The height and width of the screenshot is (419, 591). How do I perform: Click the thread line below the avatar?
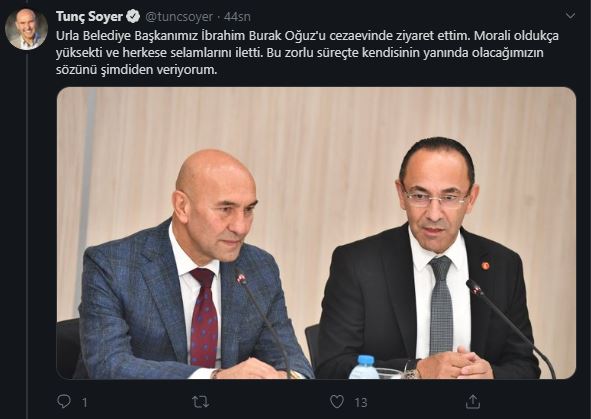27,234
